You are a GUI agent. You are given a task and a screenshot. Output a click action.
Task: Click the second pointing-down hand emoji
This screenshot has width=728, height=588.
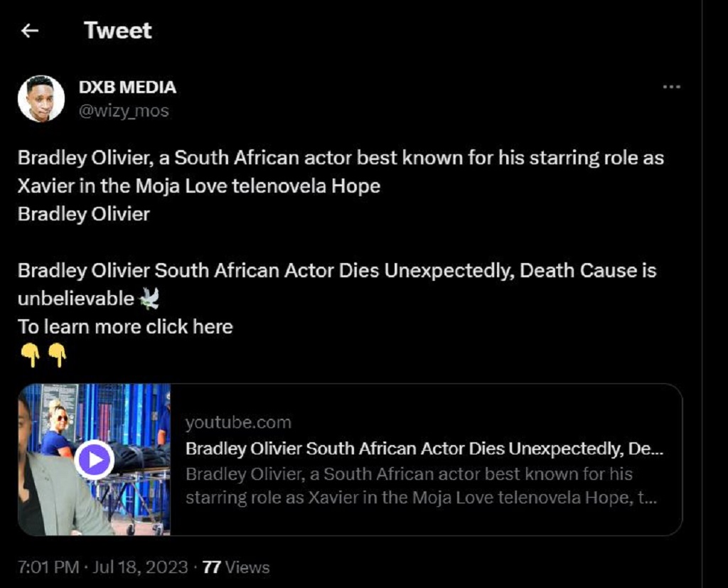(57, 355)
